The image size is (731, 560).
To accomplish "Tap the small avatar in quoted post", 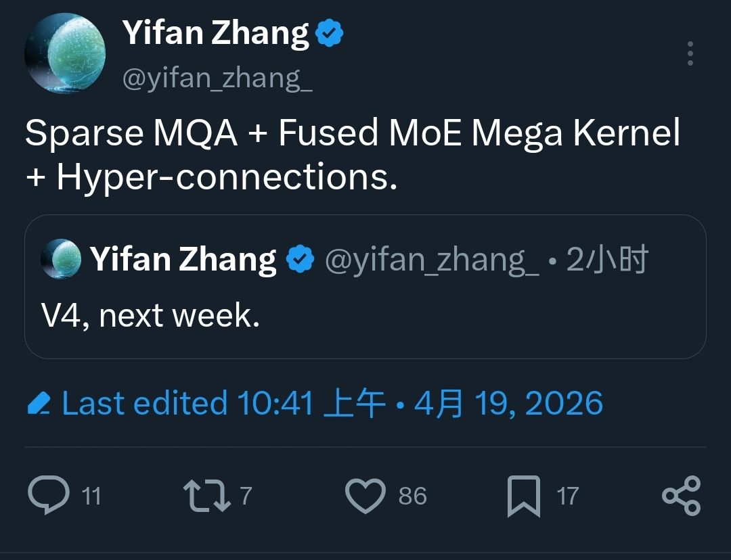I will tap(61, 259).
